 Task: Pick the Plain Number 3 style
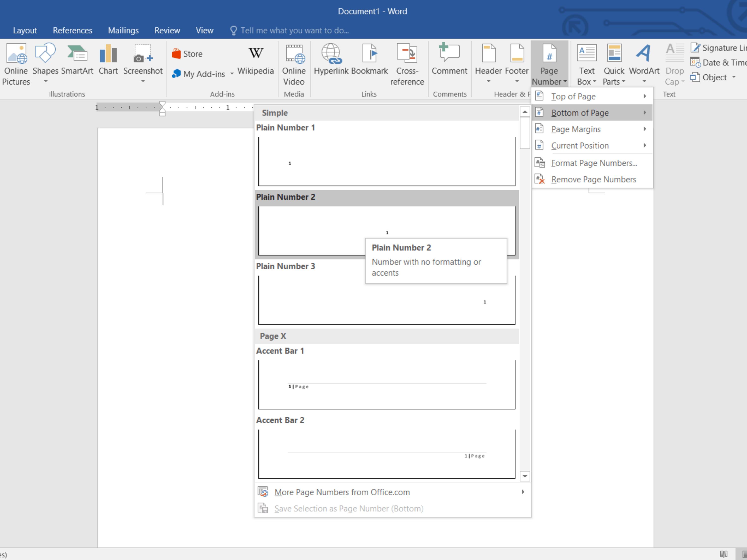(x=387, y=294)
